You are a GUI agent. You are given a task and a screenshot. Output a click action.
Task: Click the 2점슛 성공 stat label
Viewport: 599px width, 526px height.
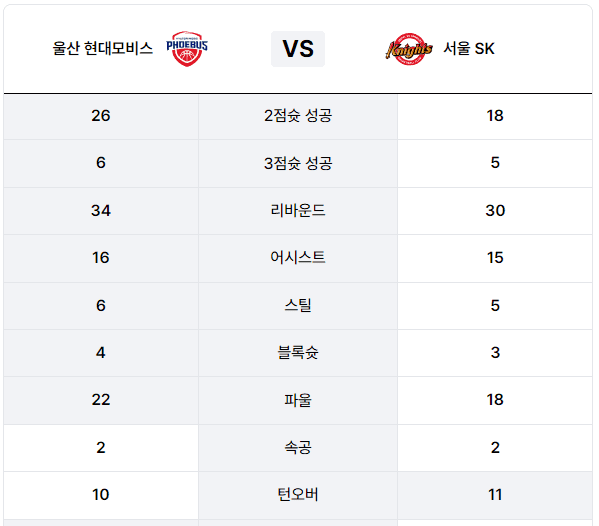click(x=298, y=115)
